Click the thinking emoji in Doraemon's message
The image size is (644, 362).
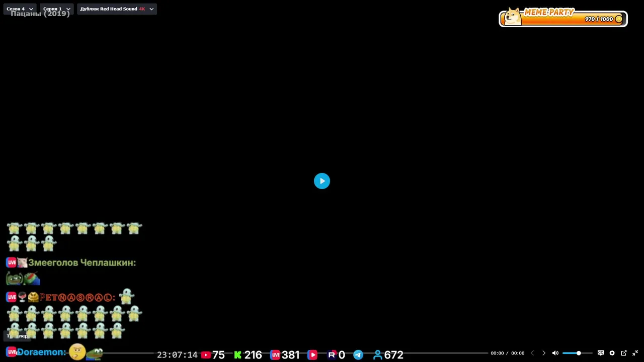click(77, 352)
